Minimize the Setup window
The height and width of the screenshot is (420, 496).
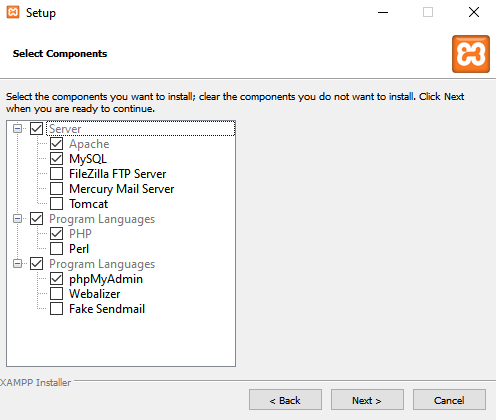tap(383, 13)
